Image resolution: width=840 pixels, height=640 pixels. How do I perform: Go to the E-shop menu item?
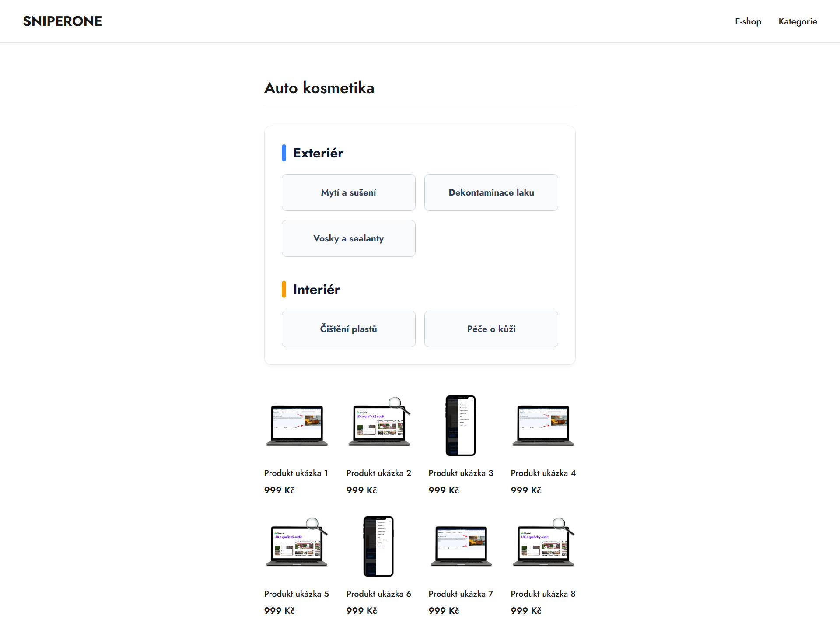(x=748, y=21)
